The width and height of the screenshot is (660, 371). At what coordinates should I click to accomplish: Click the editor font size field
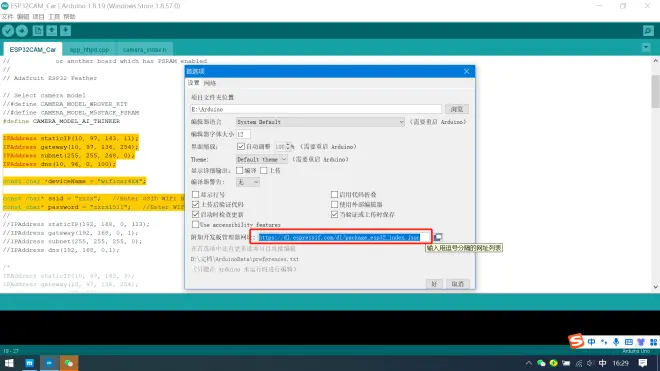tap(243, 134)
